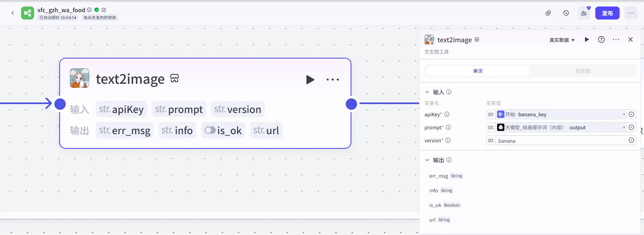Viewport: 644px width, 235px height.
Task: Click the text2image node avatar on canvas
Action: (80, 78)
